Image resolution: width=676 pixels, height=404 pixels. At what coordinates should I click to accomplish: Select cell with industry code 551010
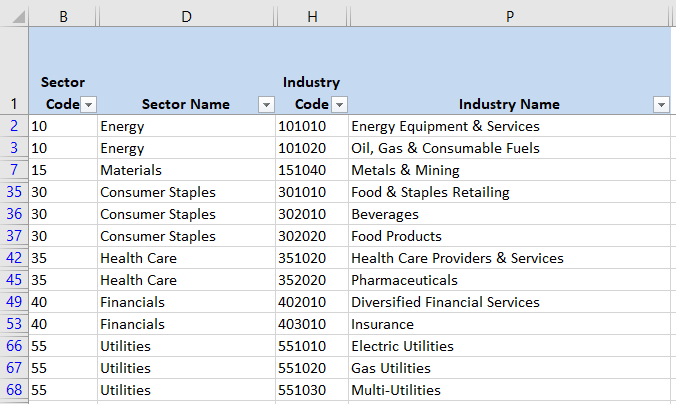click(312, 346)
